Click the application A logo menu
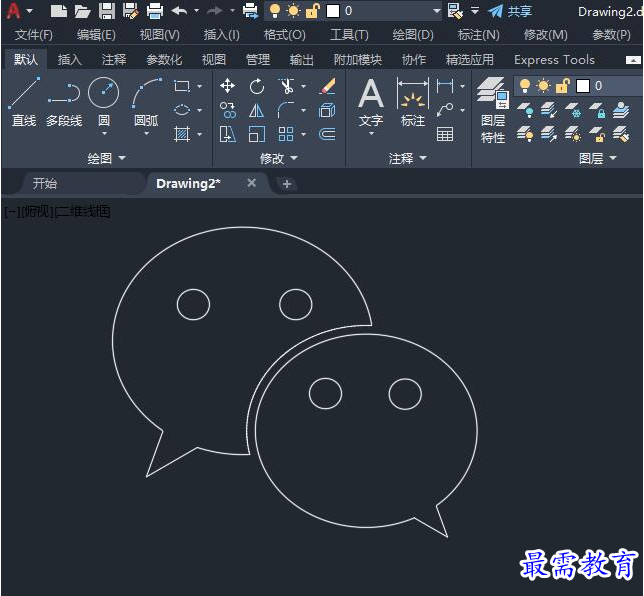The width and height of the screenshot is (644, 596). (x=14, y=11)
